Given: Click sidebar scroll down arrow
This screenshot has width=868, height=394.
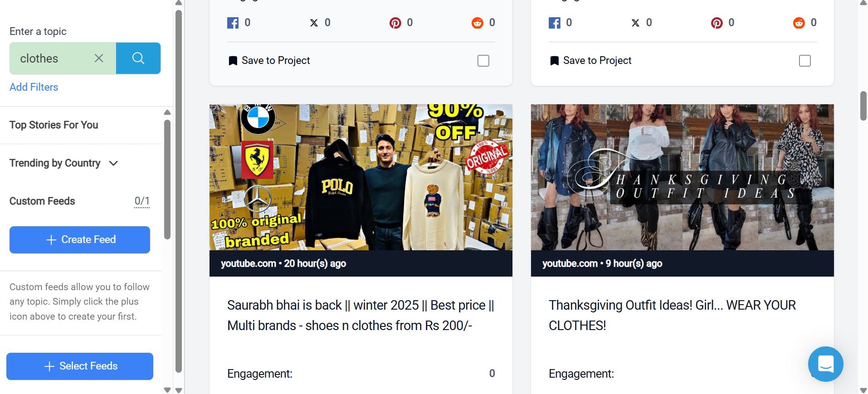Looking at the screenshot, I should pyautogui.click(x=167, y=389).
